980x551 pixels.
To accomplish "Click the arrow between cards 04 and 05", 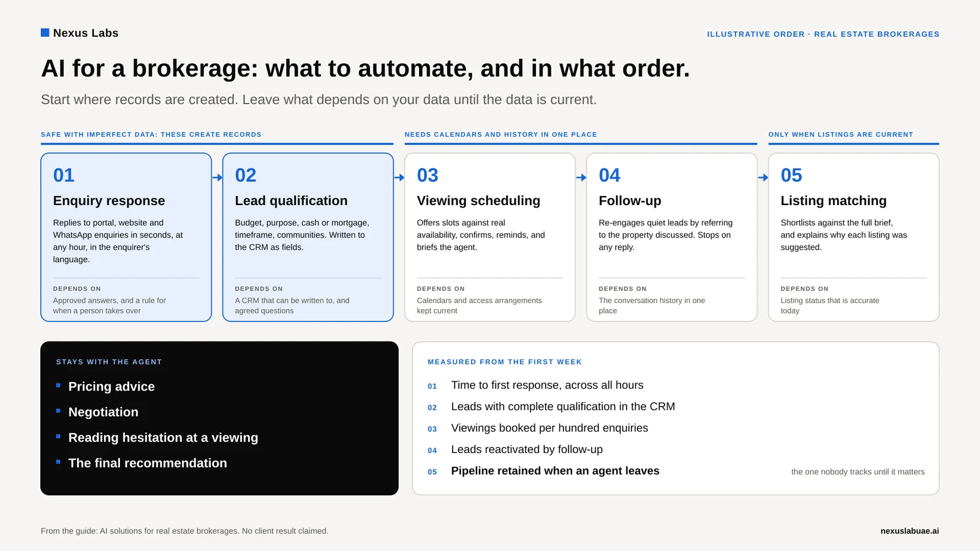I will pos(763,178).
